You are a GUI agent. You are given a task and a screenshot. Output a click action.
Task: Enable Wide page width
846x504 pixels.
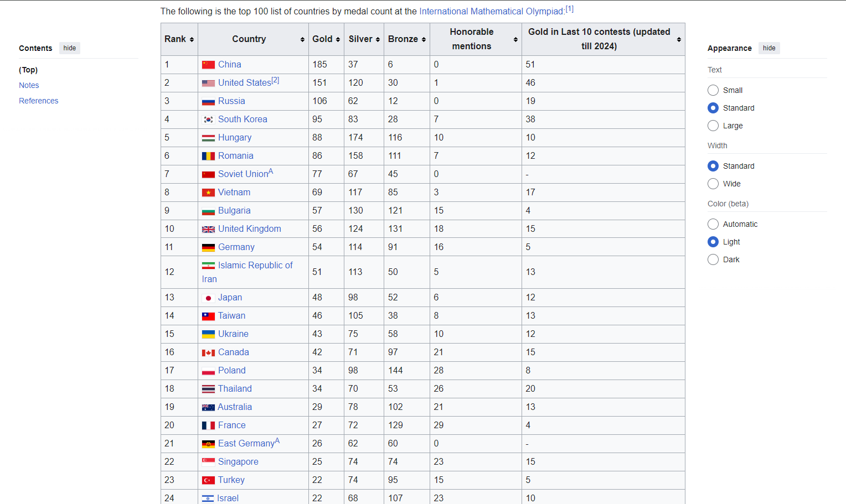coord(713,184)
